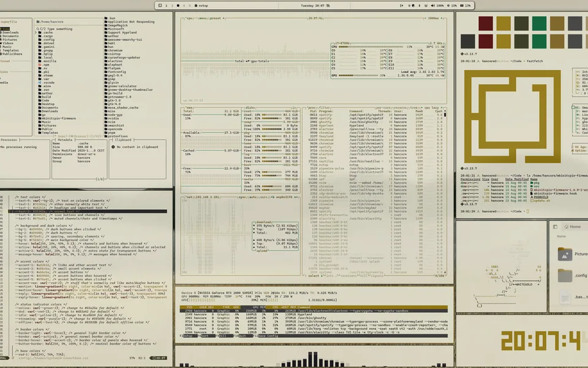Switch to workspace 1 in the top bar
Viewport: 588px width, 368px height.
pyautogui.click(x=166, y=6)
